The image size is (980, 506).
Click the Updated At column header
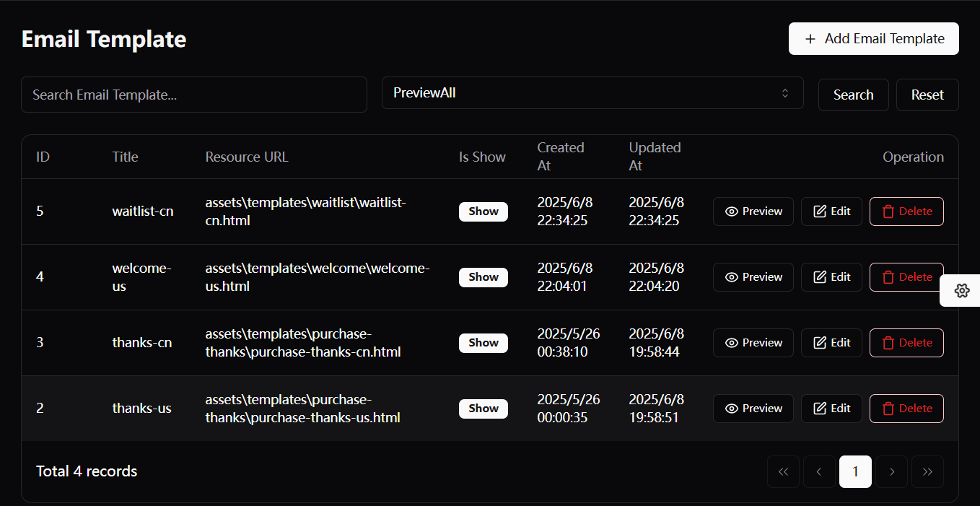tap(655, 157)
